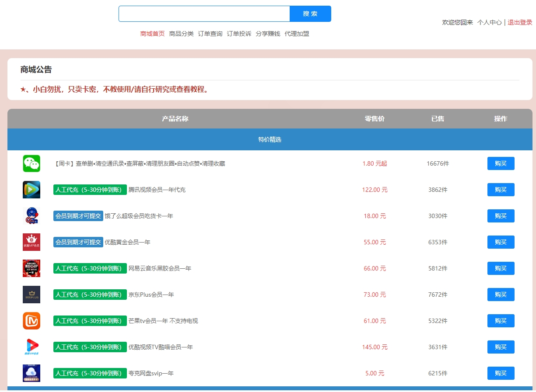This screenshot has width=536, height=392.
Task: Click the 特价精选 blue section header
Action: [x=270, y=139]
